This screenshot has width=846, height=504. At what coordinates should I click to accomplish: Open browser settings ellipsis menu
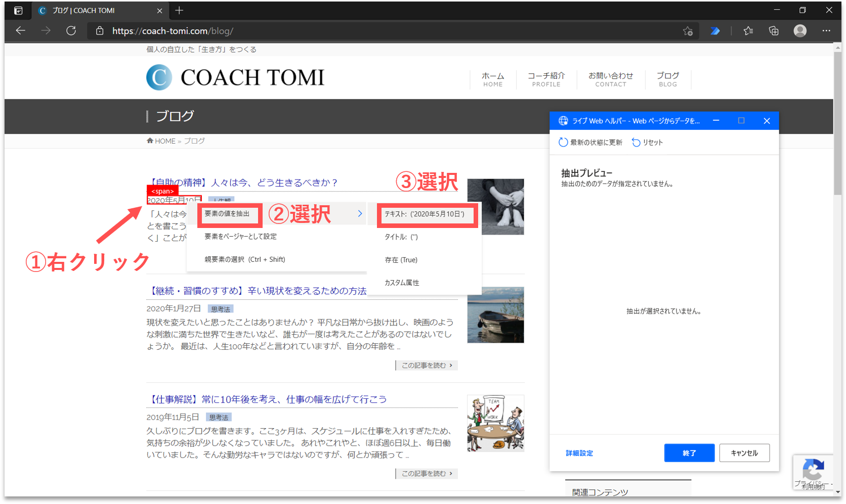[x=826, y=31]
